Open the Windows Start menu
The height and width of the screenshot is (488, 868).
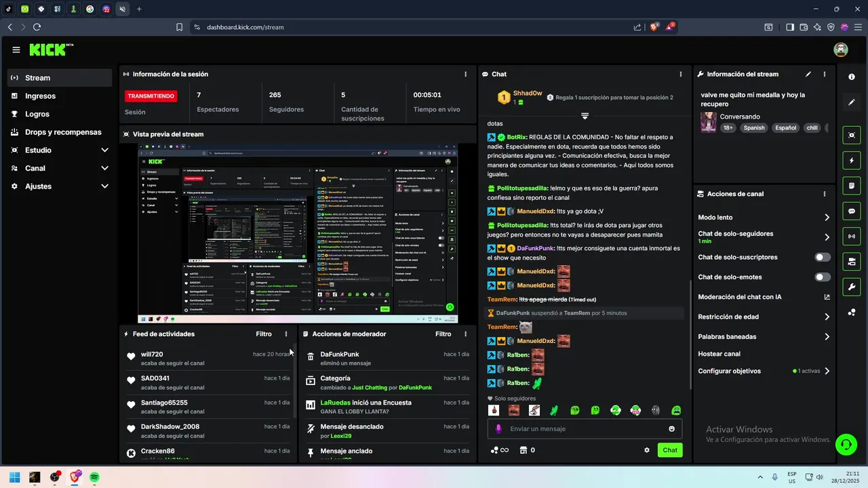pos(14,477)
